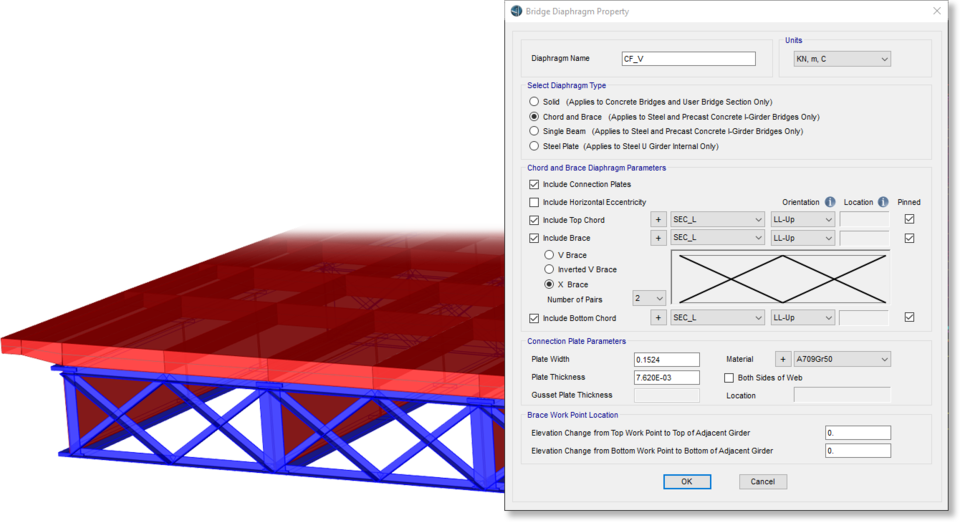Click the X brace preview diagram
Viewport: 960px width, 523px height.
(x=779, y=277)
